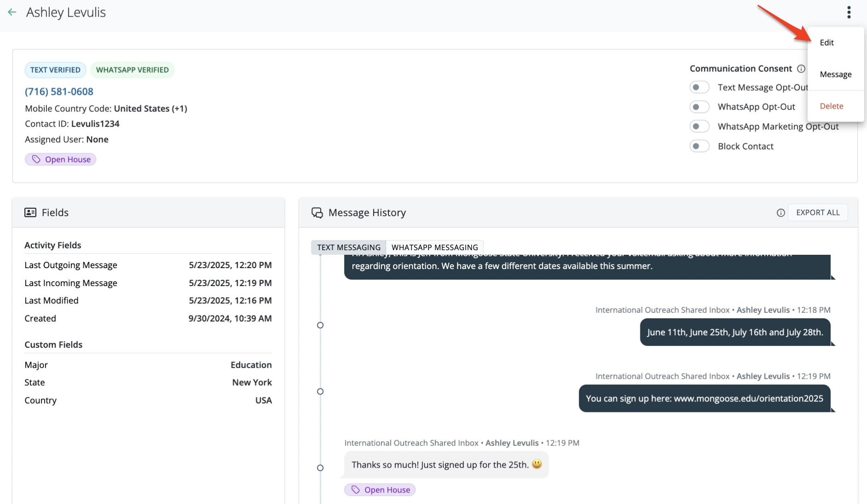The height and width of the screenshot is (504, 867).
Task: Click the Message History chat bubbles icon
Action: pos(317,213)
